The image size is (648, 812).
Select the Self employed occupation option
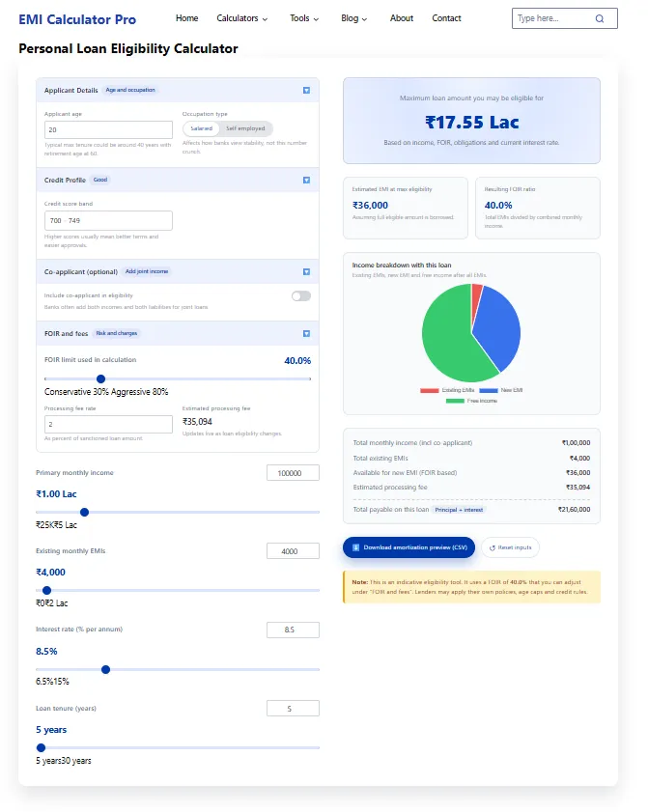[x=245, y=128]
